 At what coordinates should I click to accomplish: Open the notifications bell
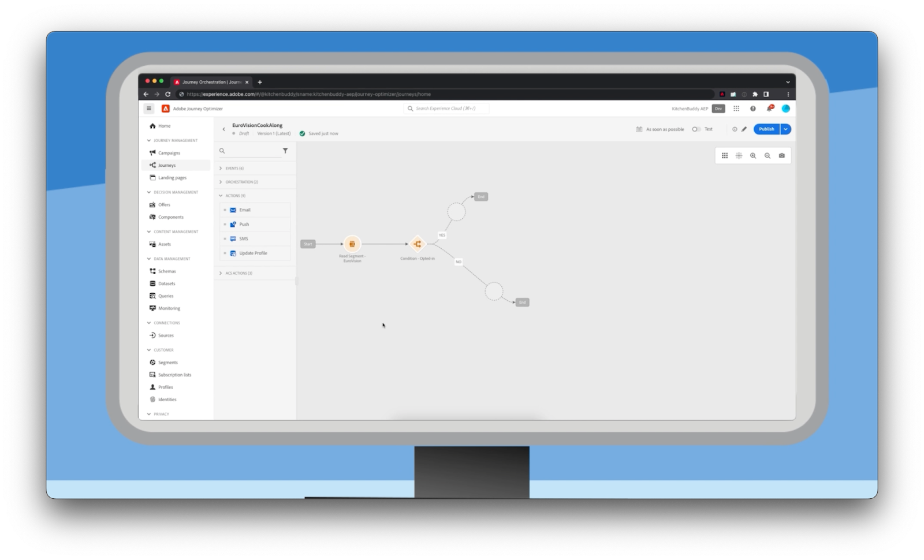point(769,109)
